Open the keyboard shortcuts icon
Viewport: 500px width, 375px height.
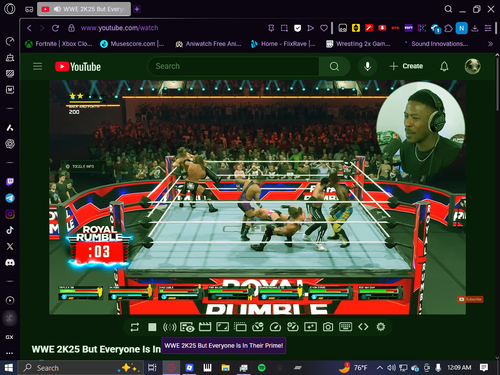(x=345, y=327)
